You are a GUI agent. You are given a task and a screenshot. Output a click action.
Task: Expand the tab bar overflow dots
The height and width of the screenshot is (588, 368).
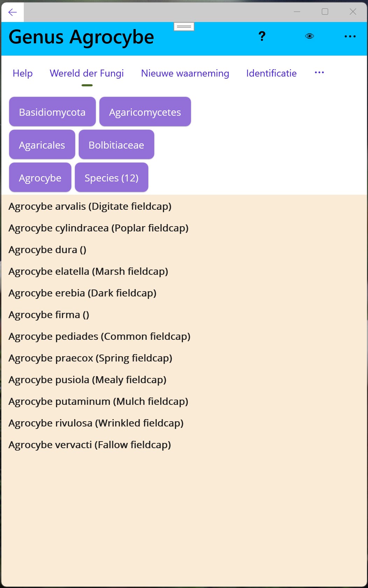click(319, 73)
